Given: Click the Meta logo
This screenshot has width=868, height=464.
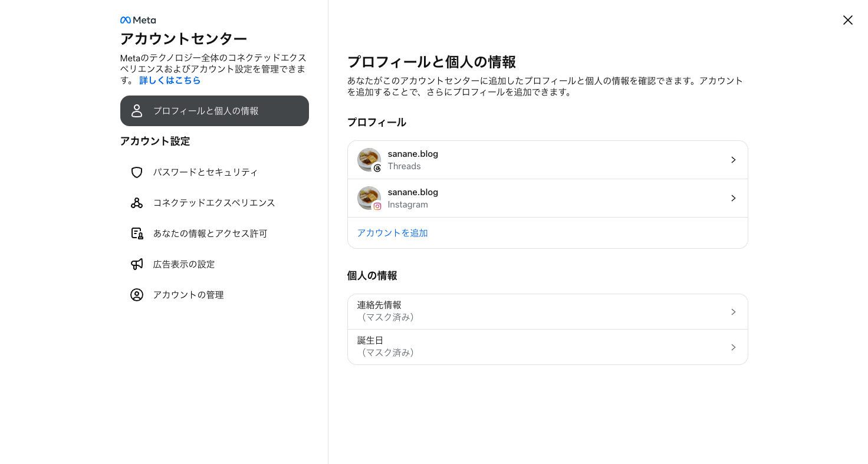Looking at the screenshot, I should [138, 20].
